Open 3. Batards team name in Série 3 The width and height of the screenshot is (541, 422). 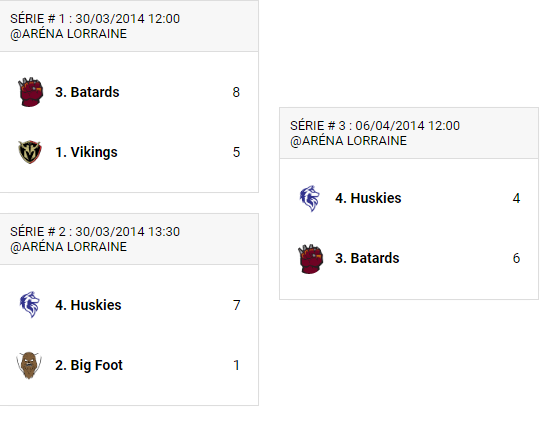(367, 258)
